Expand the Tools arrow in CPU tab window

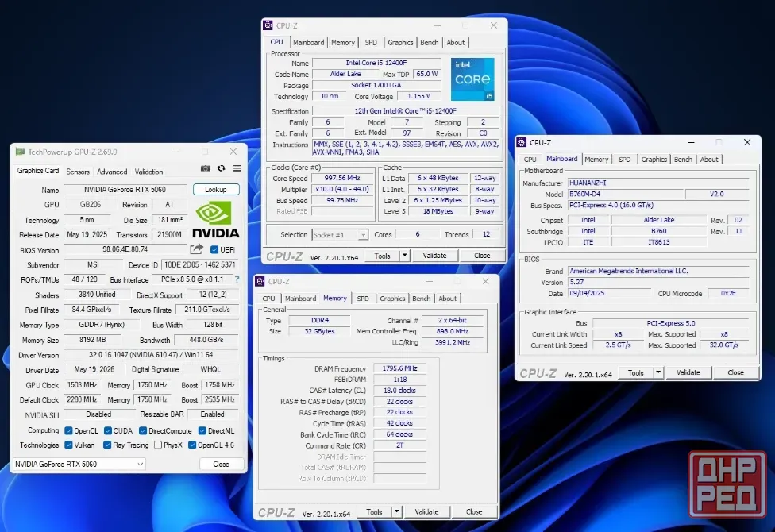(404, 256)
